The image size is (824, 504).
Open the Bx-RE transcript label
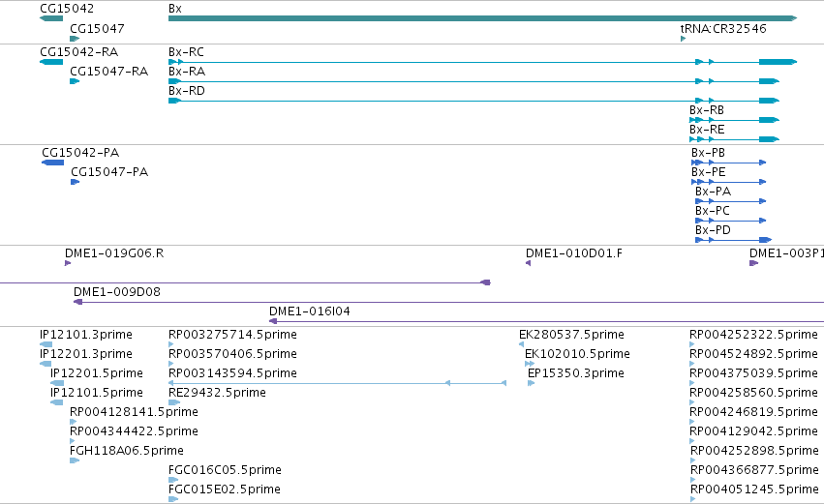[707, 130]
